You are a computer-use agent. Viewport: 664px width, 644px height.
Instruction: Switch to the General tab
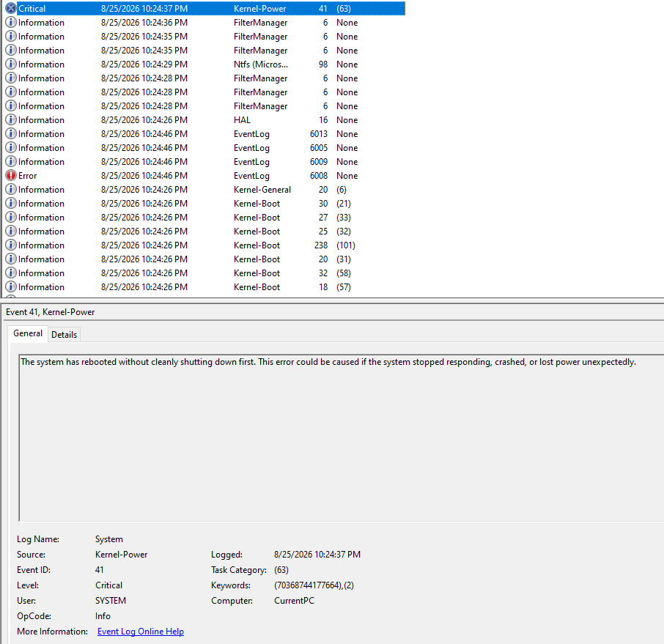tap(28, 333)
